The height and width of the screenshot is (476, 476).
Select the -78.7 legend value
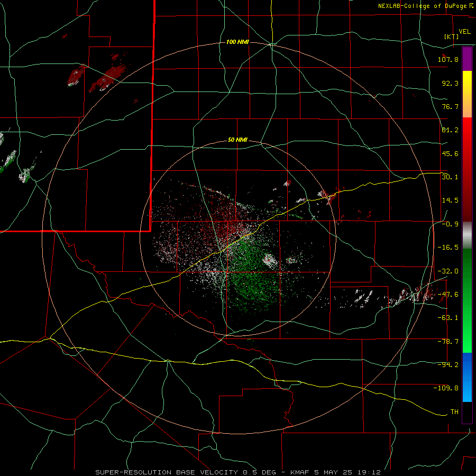click(x=448, y=342)
